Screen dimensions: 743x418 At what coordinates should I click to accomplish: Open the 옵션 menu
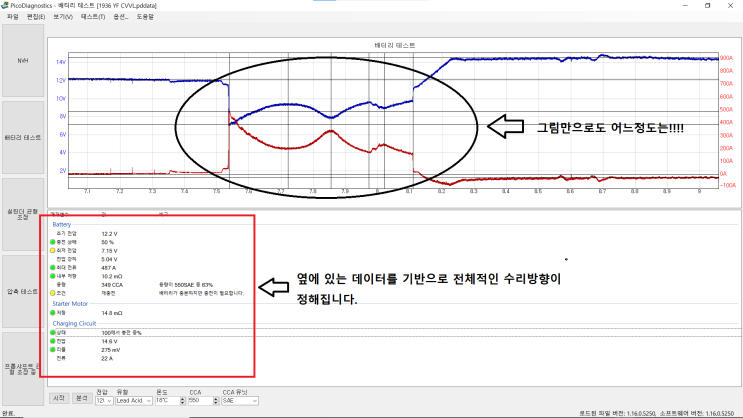coord(120,17)
